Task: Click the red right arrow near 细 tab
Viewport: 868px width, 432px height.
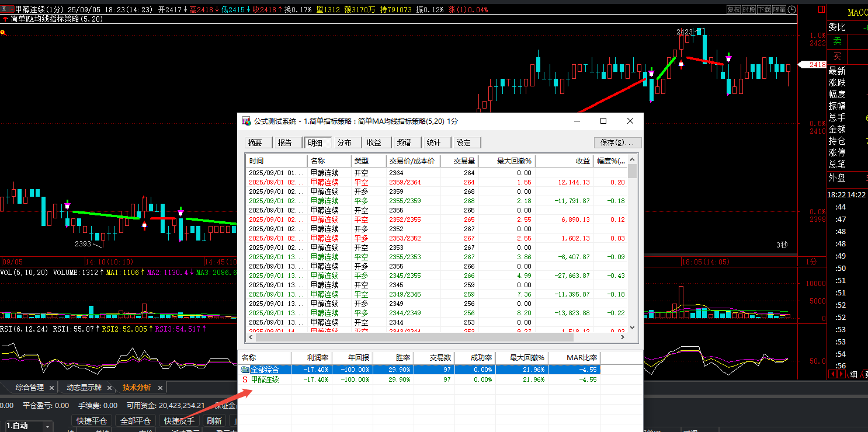Action: click(x=842, y=374)
